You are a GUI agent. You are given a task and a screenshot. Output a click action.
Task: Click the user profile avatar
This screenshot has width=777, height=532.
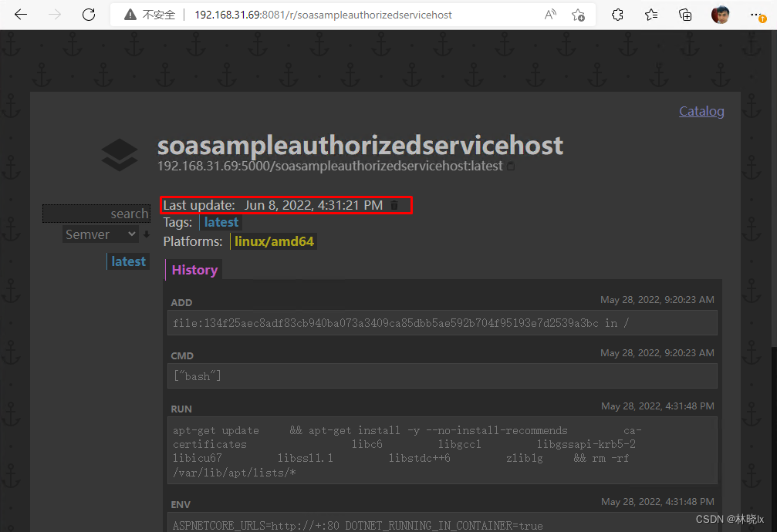pyautogui.click(x=720, y=15)
